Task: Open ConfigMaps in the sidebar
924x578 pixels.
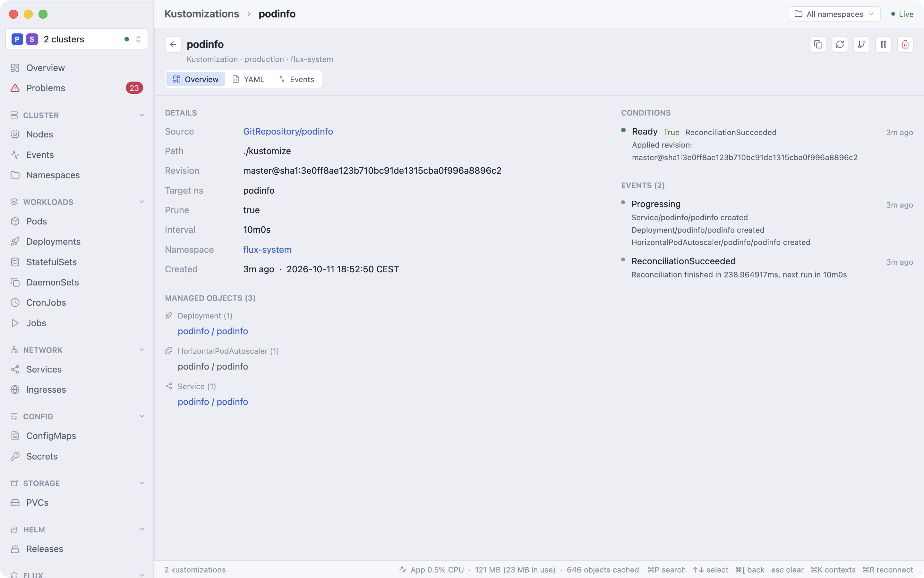Action: click(76, 436)
